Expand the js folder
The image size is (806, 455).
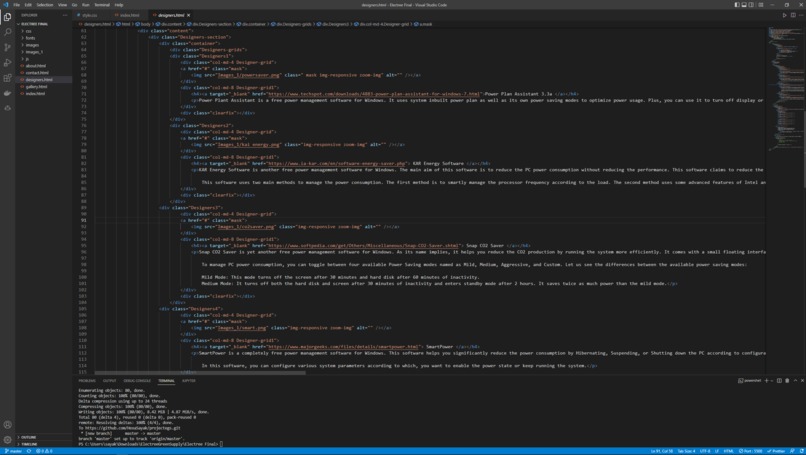pyautogui.click(x=27, y=59)
